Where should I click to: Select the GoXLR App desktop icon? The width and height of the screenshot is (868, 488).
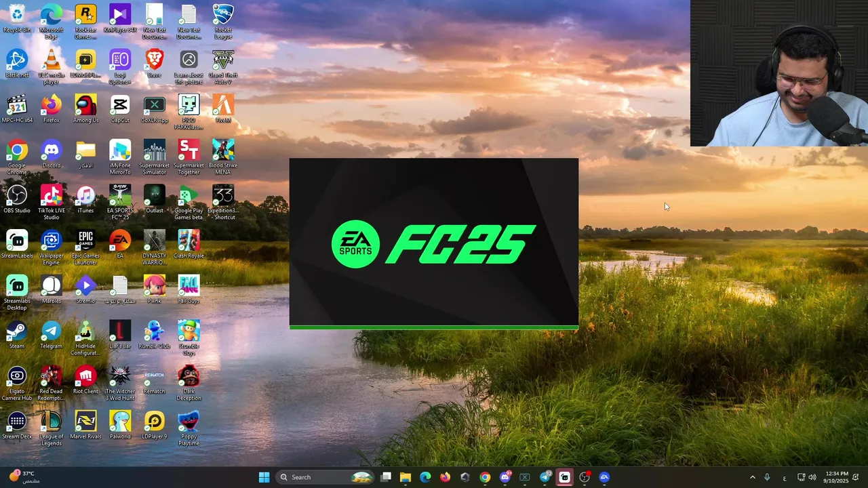[x=155, y=109]
